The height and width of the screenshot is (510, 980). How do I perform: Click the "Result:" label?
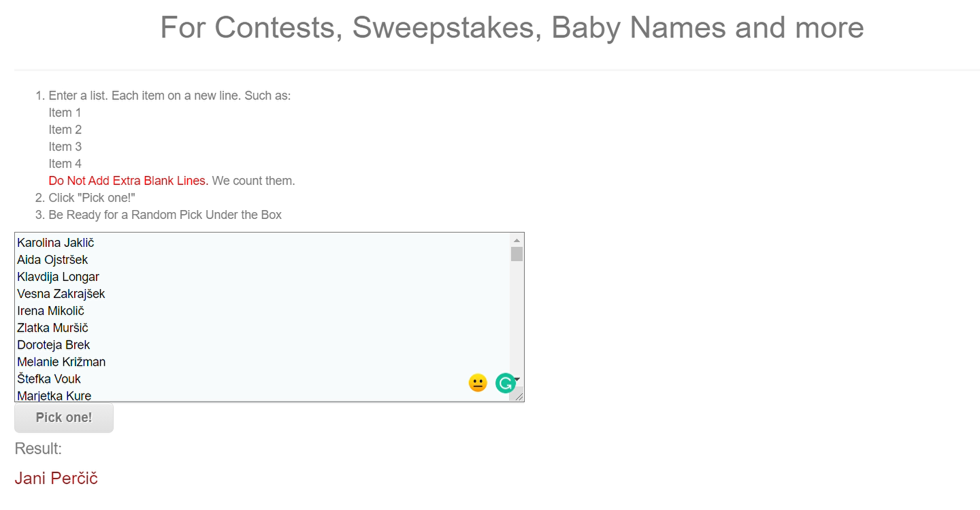pyautogui.click(x=38, y=449)
